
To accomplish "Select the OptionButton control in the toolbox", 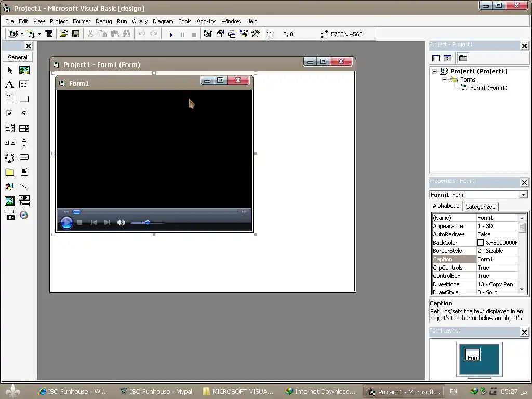I will point(24,113).
